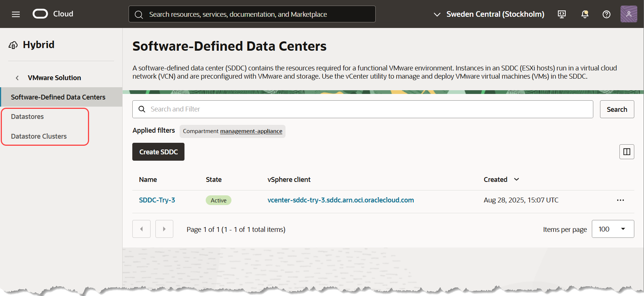Open the Items per page dropdown
This screenshot has width=644, height=296.
[613, 229]
